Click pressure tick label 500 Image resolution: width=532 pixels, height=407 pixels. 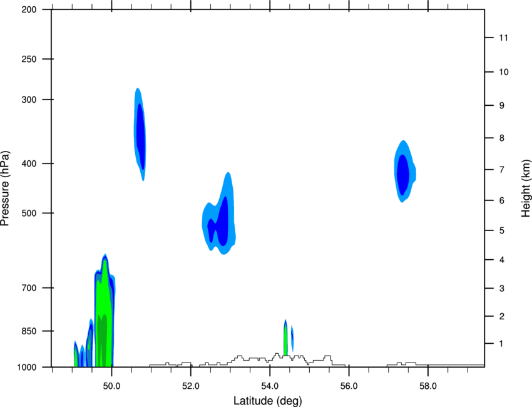[29, 213]
